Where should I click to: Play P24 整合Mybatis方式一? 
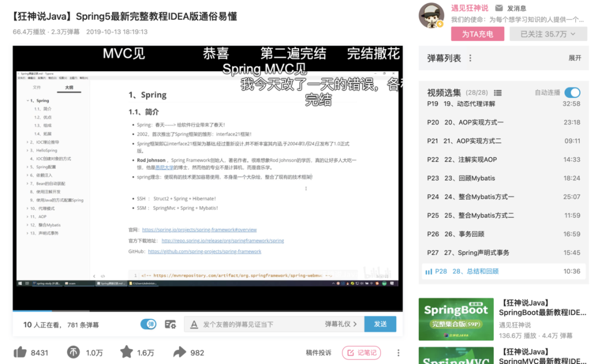[503, 197]
